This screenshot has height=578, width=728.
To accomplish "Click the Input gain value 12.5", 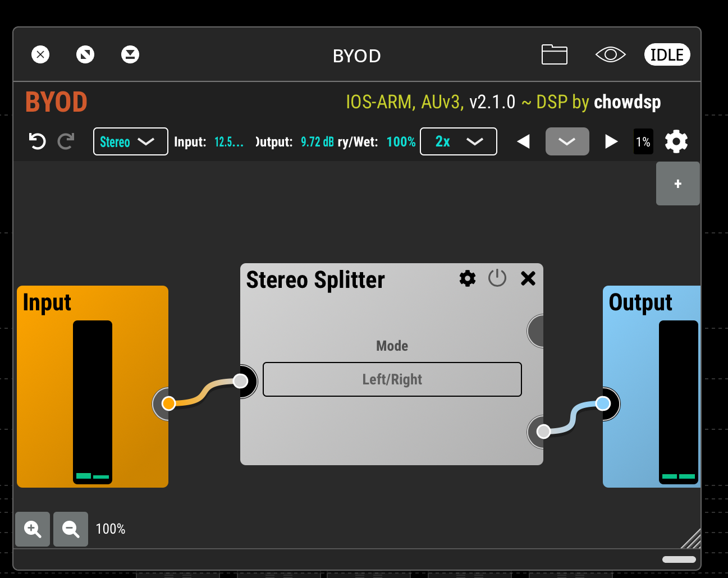I will (x=229, y=142).
